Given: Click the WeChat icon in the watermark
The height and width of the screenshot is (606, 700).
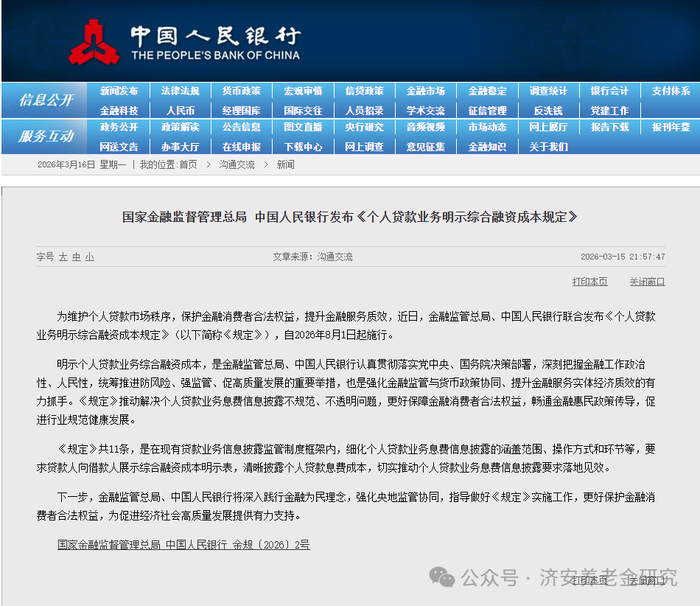Looking at the screenshot, I should coord(442,577).
